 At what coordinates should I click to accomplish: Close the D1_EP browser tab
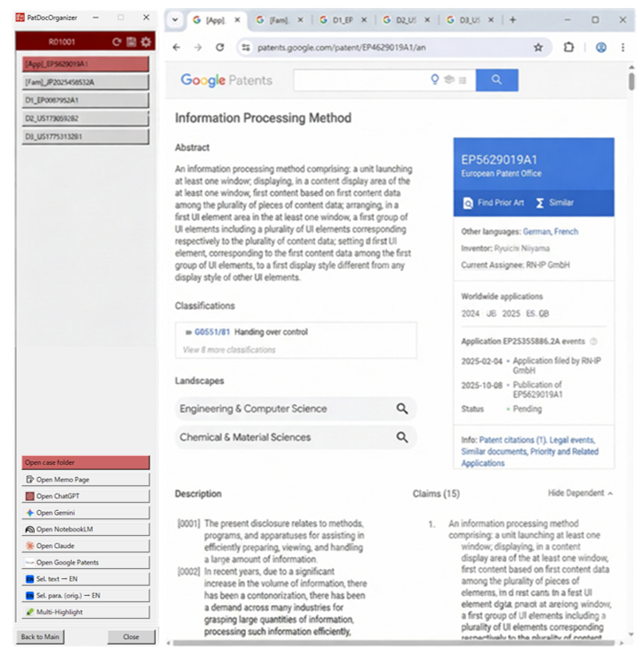364,20
